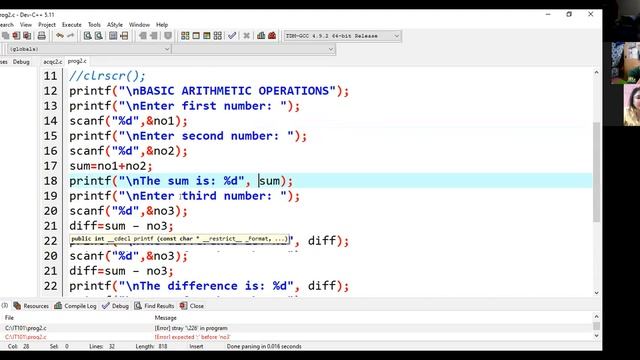
Task: Click the upper participant video thumbnail
Action: [625, 62]
